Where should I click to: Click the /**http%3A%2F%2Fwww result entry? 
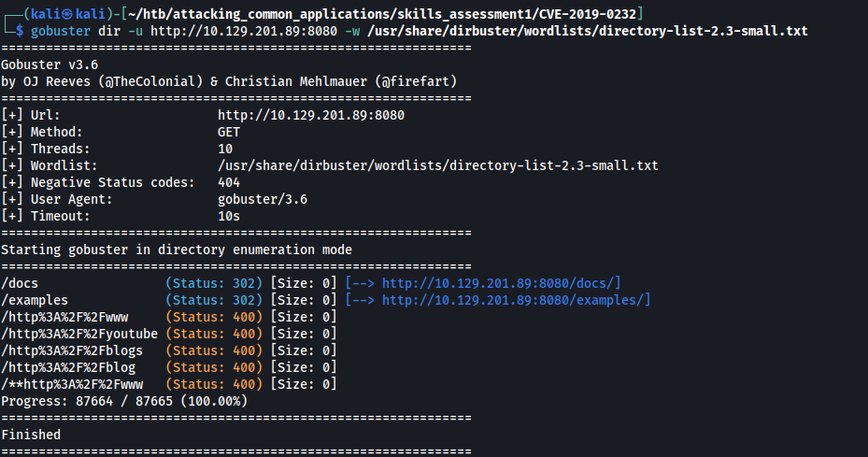[x=72, y=384]
